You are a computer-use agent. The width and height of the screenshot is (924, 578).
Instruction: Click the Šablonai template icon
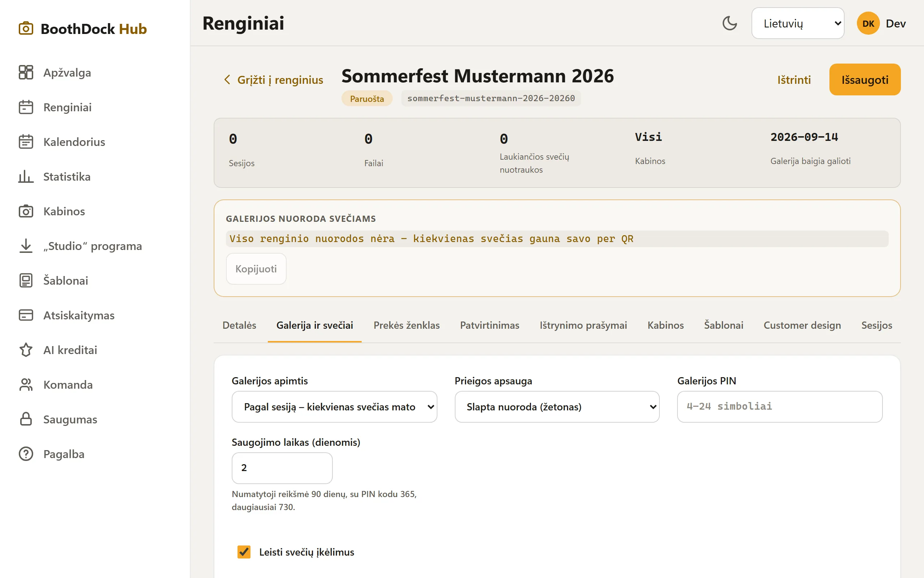coord(26,281)
